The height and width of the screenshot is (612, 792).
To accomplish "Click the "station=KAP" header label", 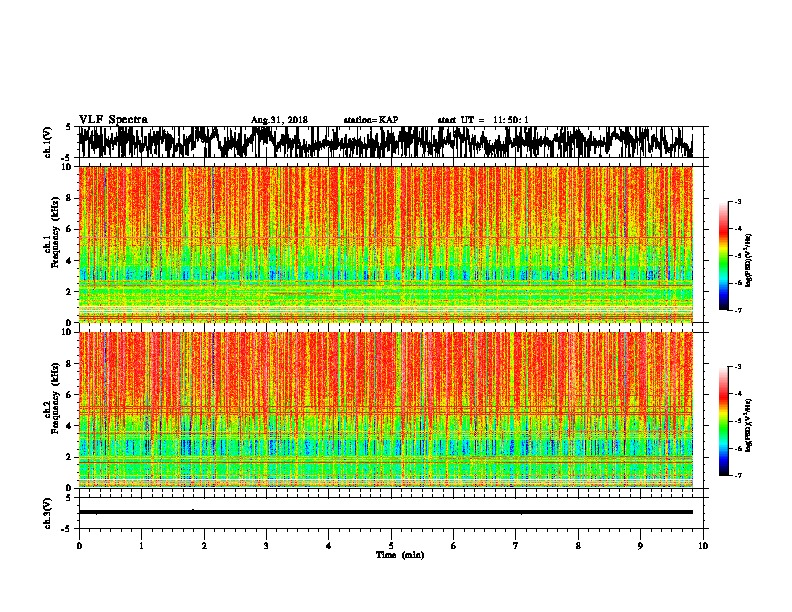I will click(x=371, y=120).
